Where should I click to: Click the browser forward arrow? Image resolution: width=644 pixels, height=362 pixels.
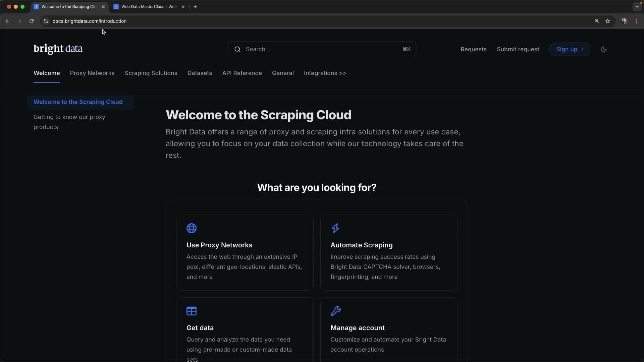[19, 21]
